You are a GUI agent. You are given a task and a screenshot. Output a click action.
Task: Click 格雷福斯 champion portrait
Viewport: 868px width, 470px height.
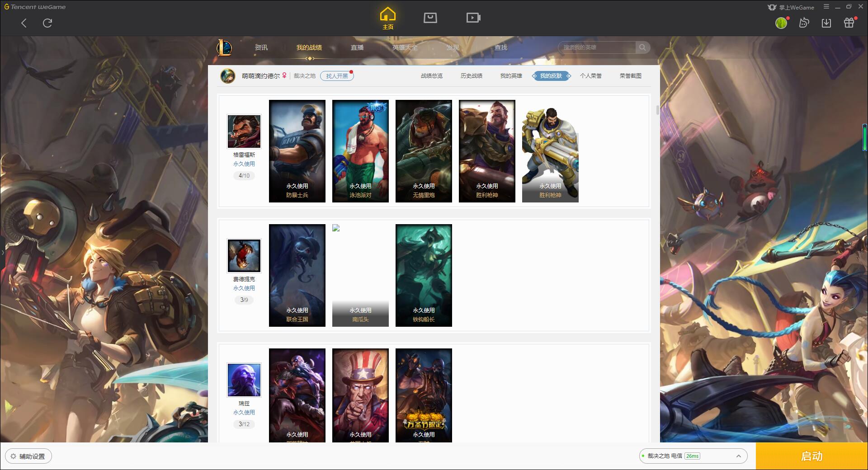click(244, 132)
